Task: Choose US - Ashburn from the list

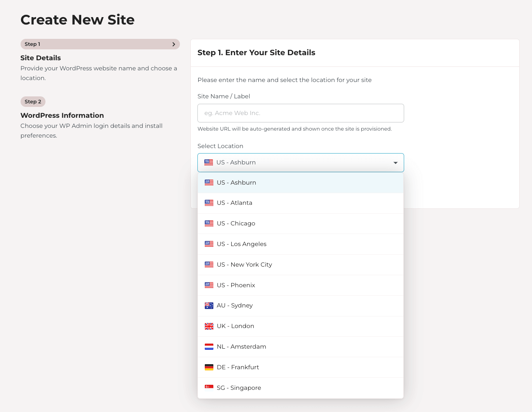Action: 301,183
